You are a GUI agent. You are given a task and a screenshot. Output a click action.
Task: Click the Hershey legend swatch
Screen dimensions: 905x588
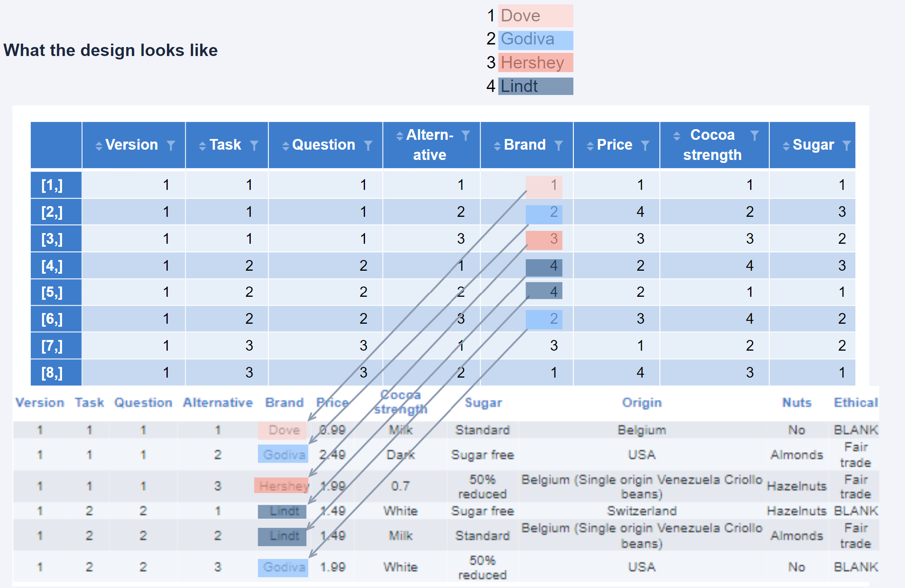(x=536, y=62)
